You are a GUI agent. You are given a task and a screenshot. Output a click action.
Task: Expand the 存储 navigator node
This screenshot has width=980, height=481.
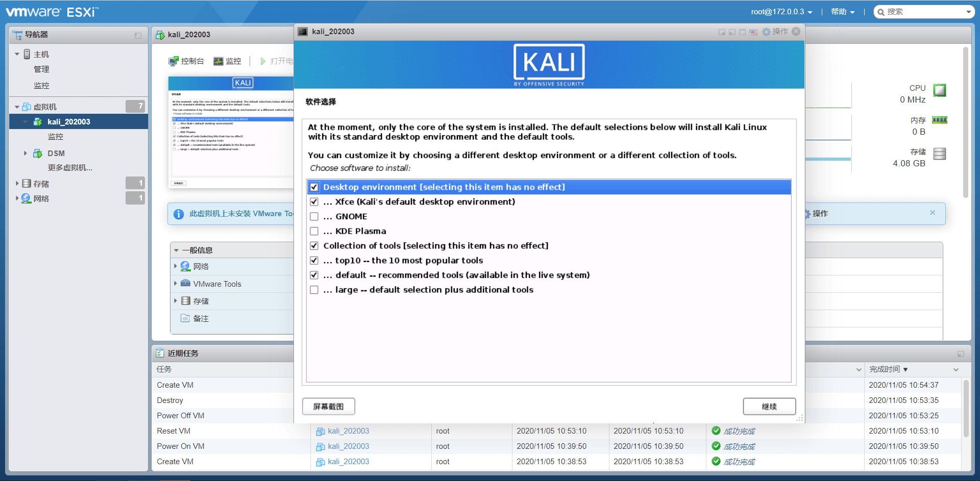tap(17, 183)
